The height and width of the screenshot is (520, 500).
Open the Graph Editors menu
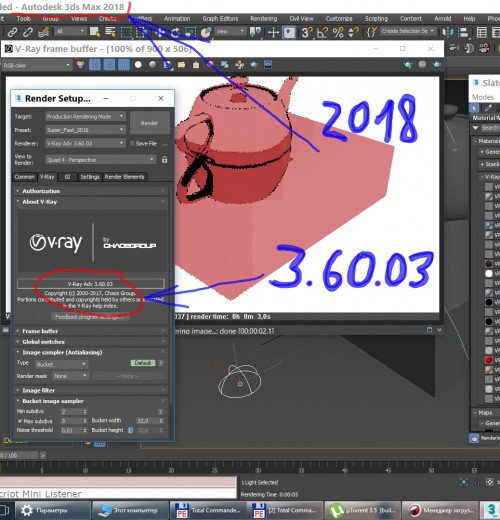click(x=220, y=19)
